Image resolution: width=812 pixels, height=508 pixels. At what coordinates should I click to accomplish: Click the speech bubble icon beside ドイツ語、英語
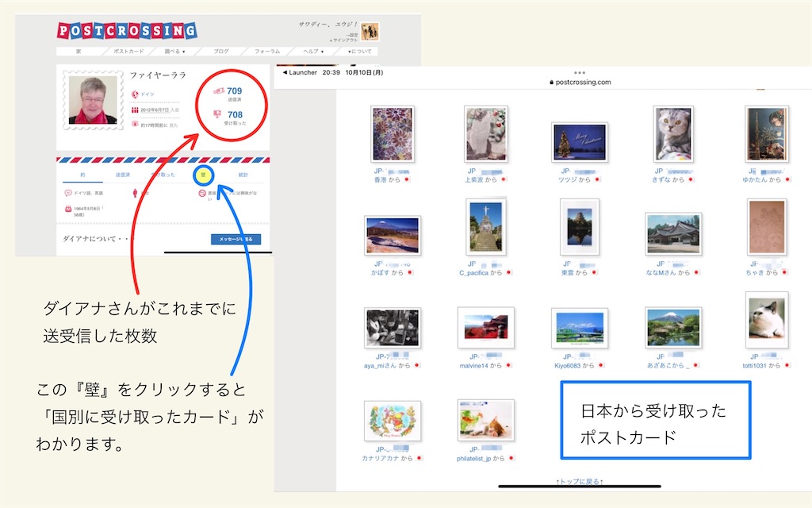67,192
